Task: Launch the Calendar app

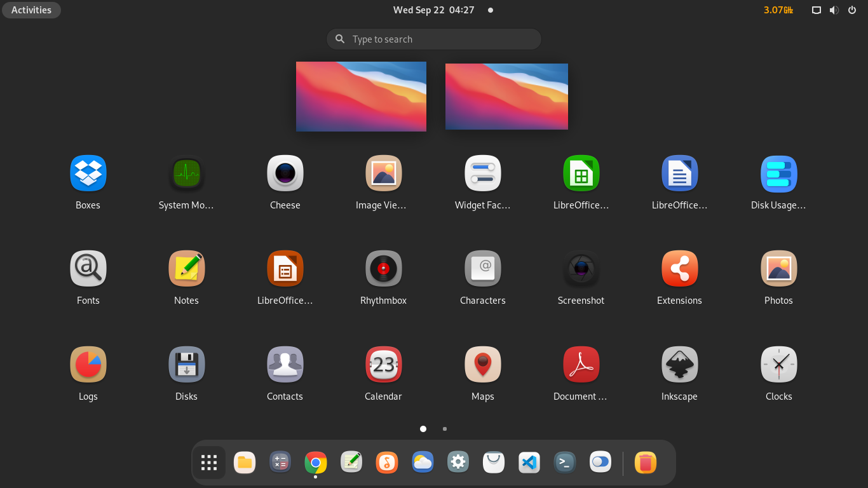Action: [x=383, y=365]
